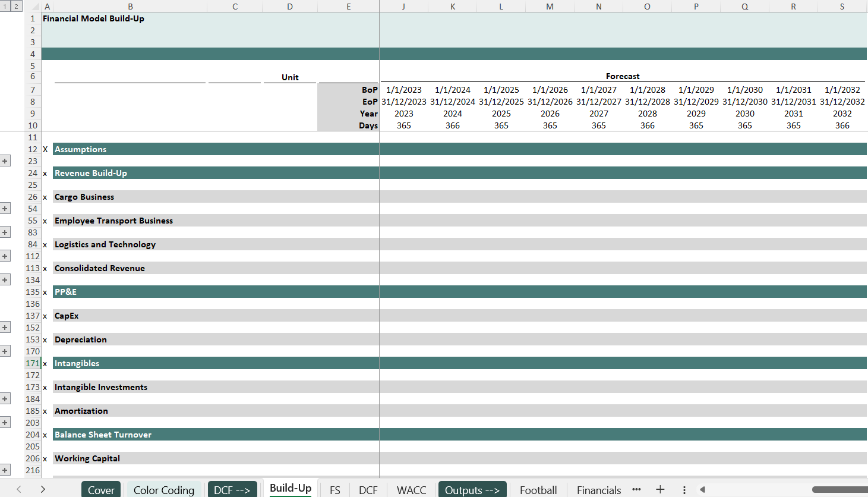Viewport: 868px width, 497px height.
Task: Expand Logistics and Technology group at row 112
Action: 5,256
